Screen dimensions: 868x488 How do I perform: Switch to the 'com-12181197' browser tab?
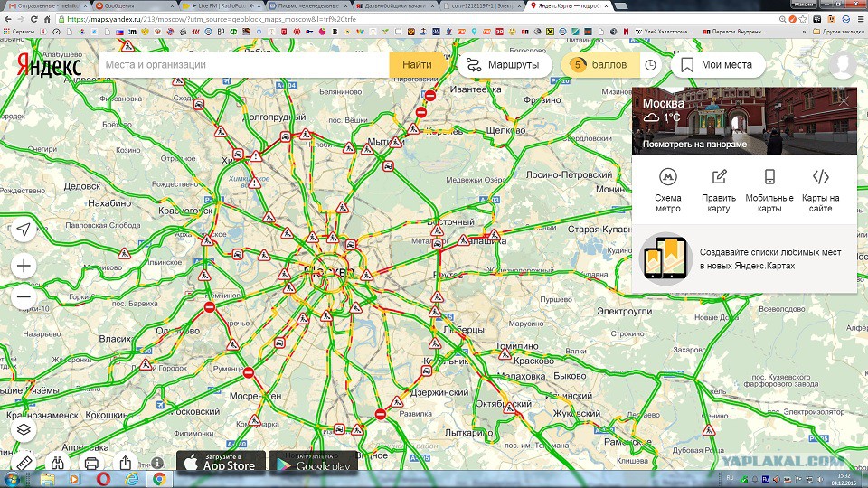click(483, 5)
